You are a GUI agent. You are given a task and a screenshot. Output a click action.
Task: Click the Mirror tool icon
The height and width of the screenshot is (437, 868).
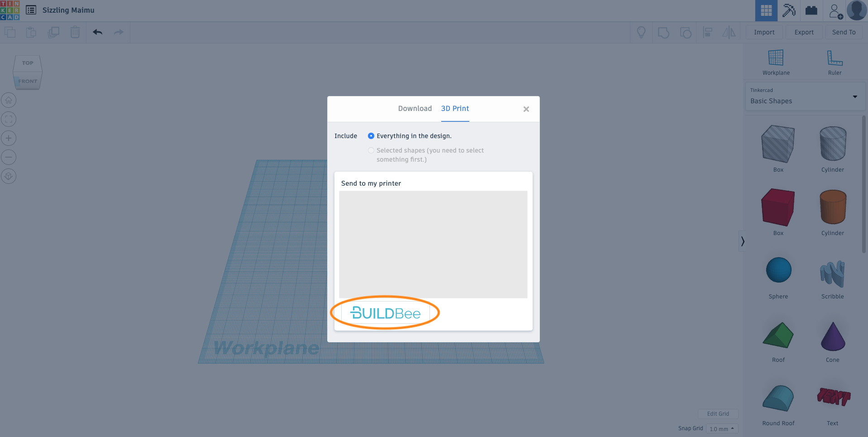729,32
